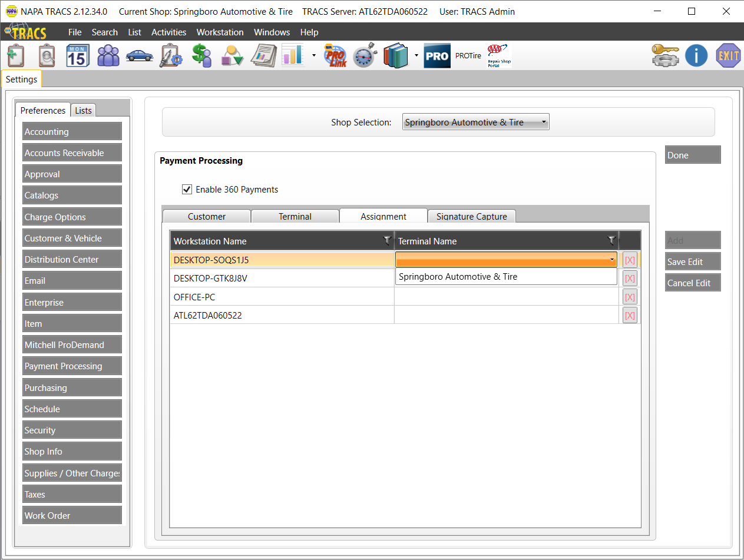This screenshot has height=560, width=744.
Task: Click the Workstation Name column header
Action: point(282,241)
